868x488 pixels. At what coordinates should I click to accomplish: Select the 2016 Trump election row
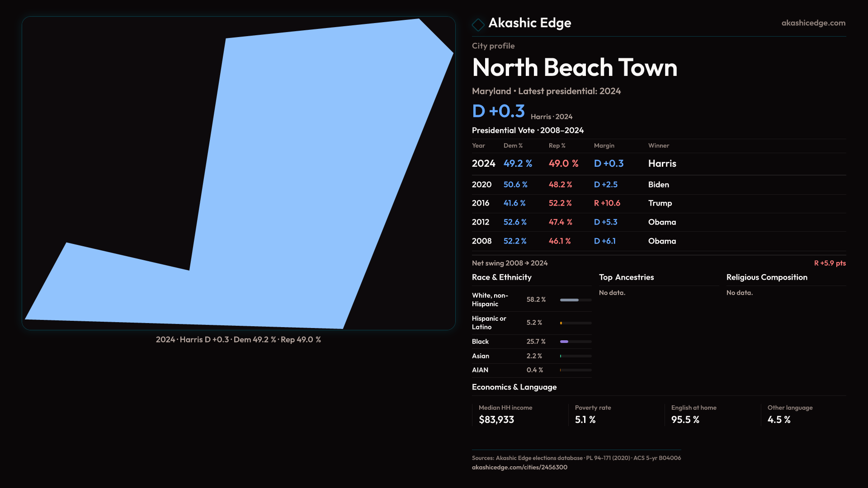(658, 203)
